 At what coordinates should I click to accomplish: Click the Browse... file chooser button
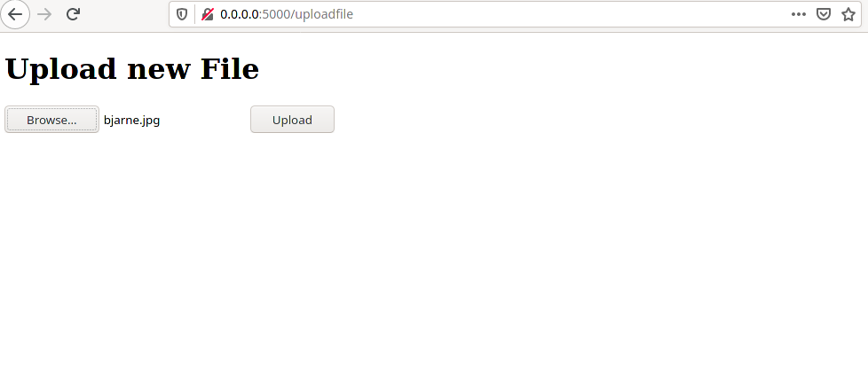pyautogui.click(x=52, y=120)
